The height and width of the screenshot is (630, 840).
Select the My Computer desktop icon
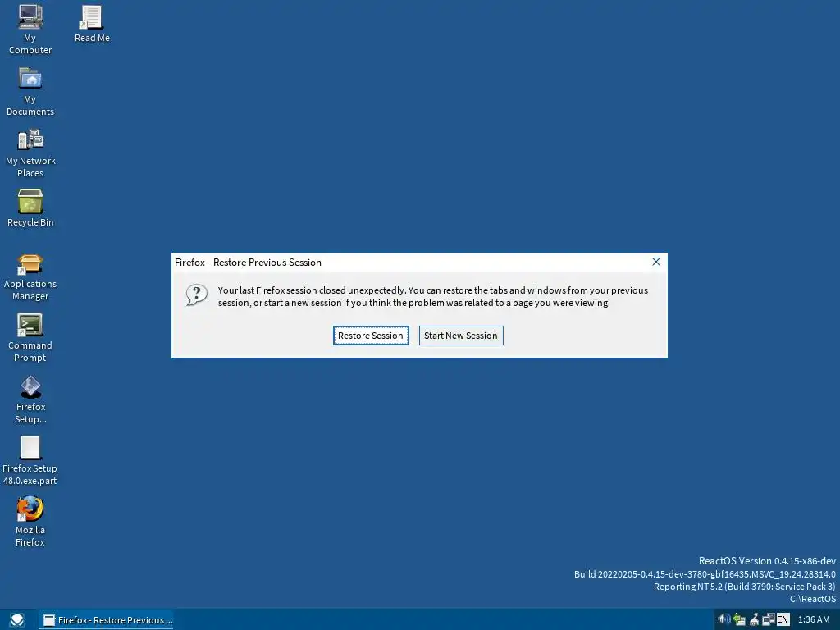[x=30, y=18]
